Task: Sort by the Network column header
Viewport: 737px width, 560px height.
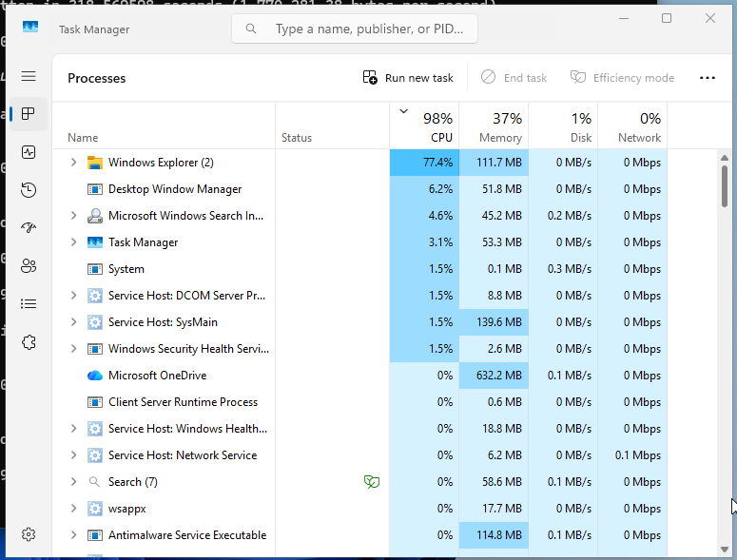Action: [x=632, y=126]
